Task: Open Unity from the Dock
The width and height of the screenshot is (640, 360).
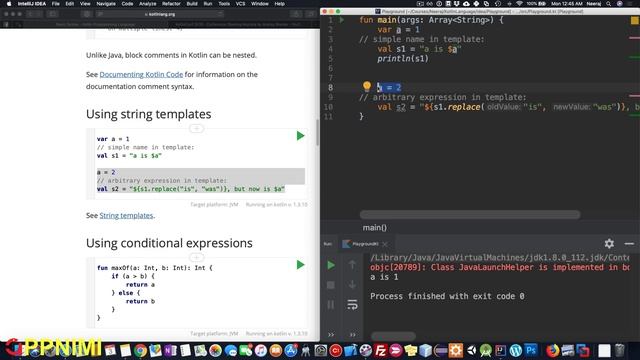Action: (x=471, y=351)
